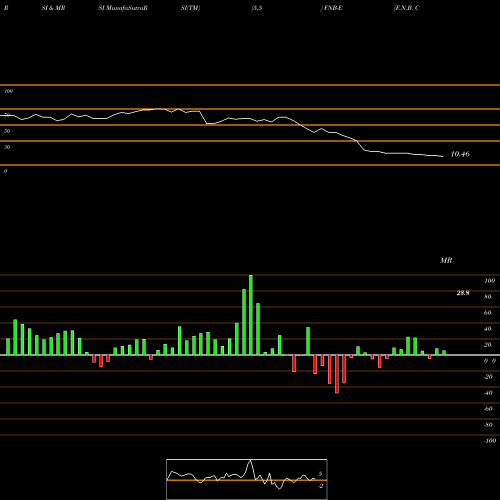Click the 30 level label on RSI axis

tap(7, 147)
